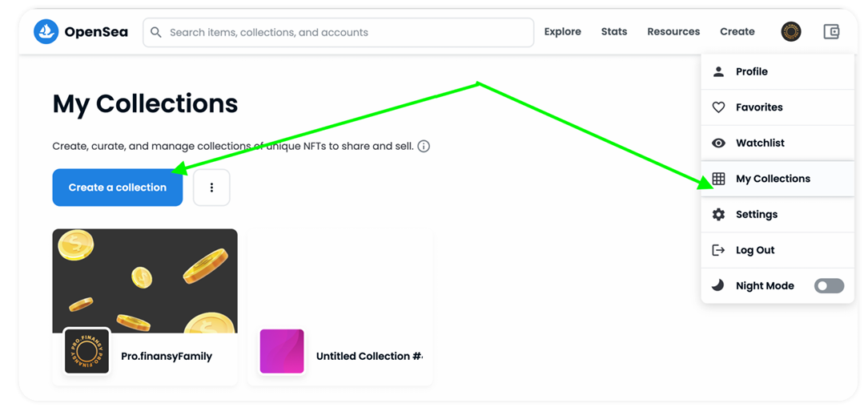The width and height of the screenshot is (868, 420).
Task: Click the Favorites heart icon
Action: point(718,107)
